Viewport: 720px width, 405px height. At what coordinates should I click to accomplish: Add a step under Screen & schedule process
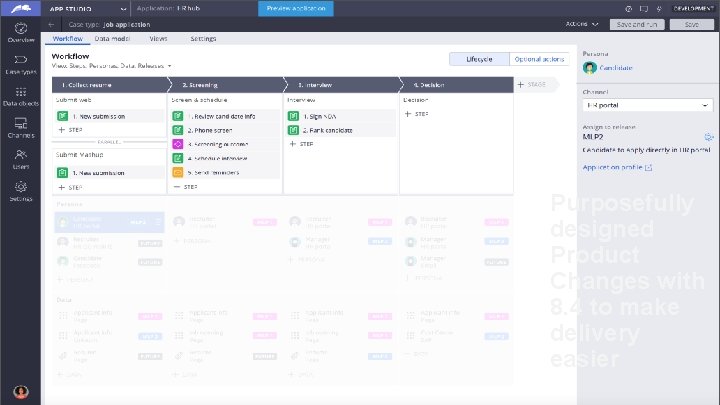[186, 187]
